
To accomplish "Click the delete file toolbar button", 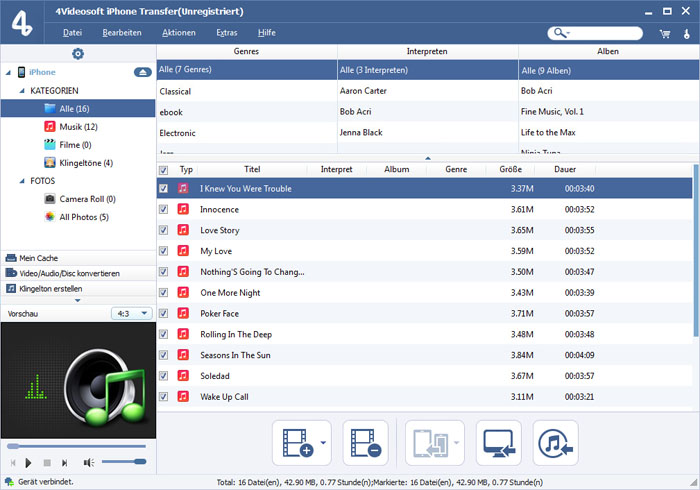I will [x=366, y=443].
